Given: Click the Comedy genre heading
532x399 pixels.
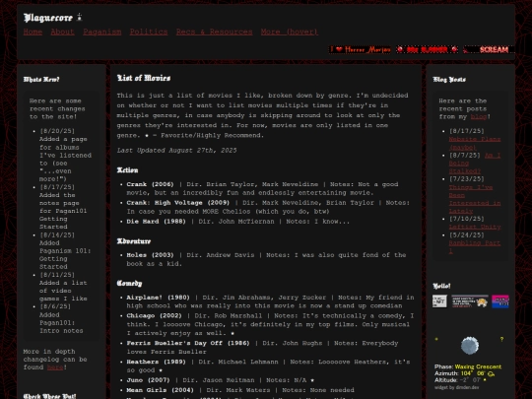Looking at the screenshot, I should [x=130, y=284].
